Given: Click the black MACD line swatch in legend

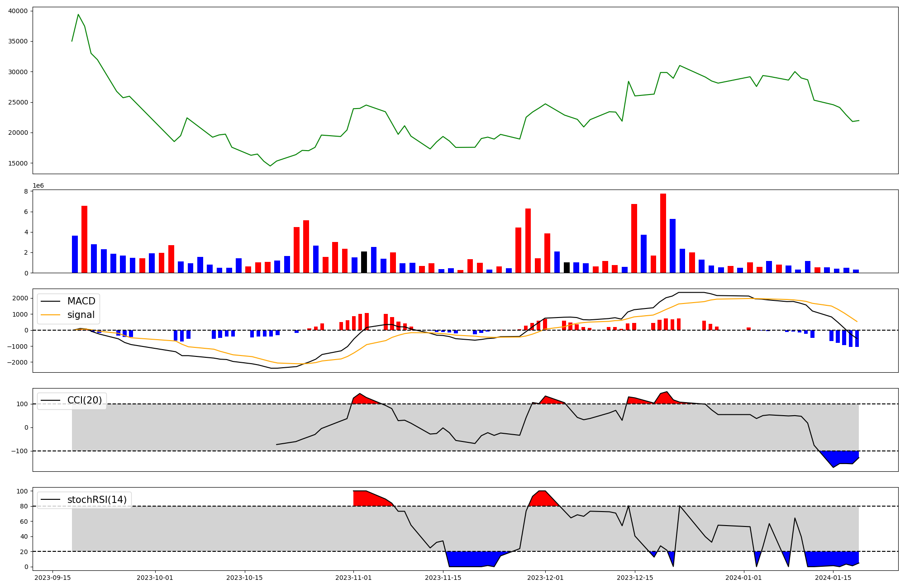Looking at the screenshot, I should pyautogui.click(x=50, y=301).
